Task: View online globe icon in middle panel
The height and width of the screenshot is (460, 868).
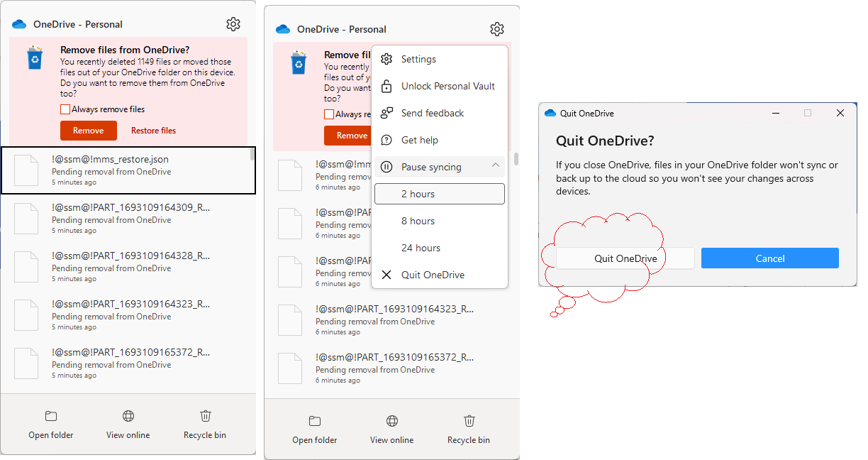Action: pyautogui.click(x=392, y=421)
